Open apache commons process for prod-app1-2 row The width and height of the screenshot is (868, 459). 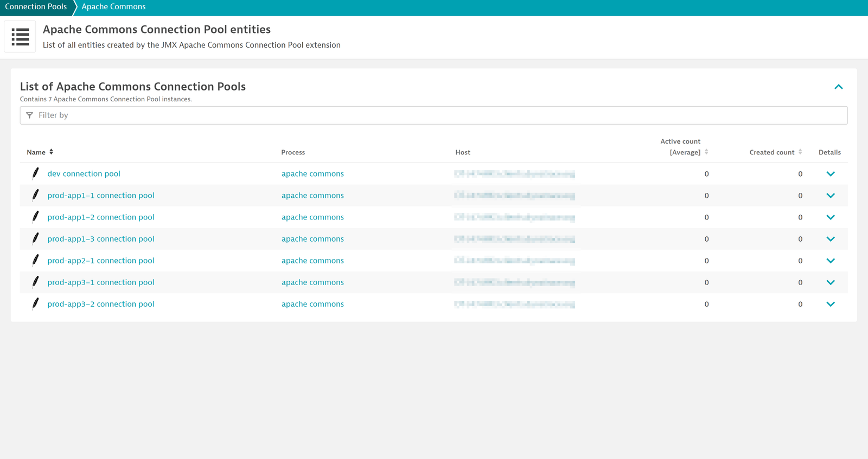click(312, 217)
